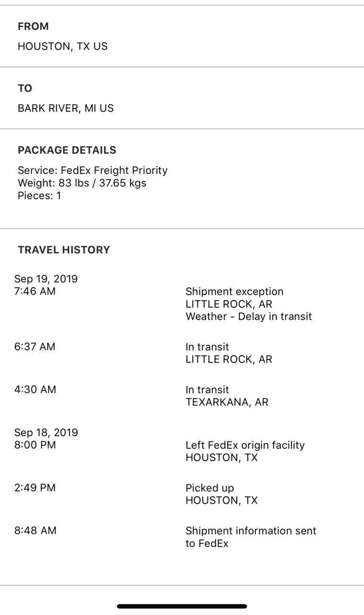Select the HOUSTON, TX US origin text
Screen dimensions: 364x615
(62, 47)
